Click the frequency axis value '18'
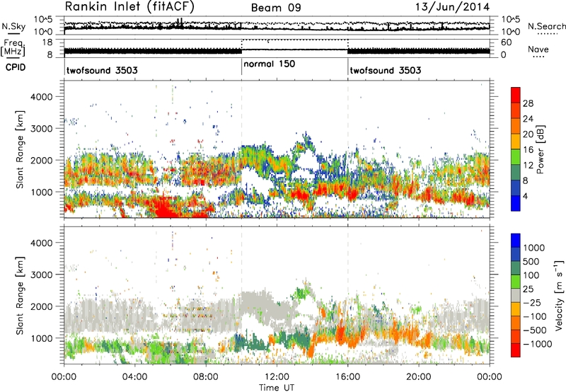Viewport: 566px width, 392px height. click(47, 42)
